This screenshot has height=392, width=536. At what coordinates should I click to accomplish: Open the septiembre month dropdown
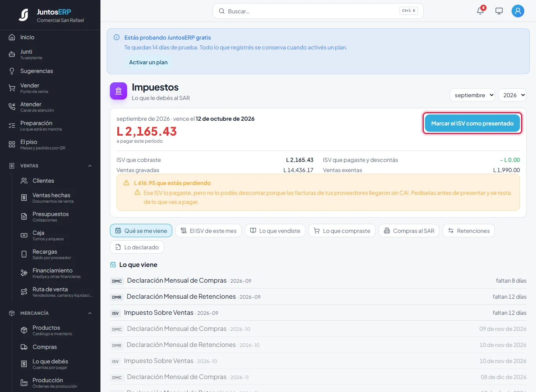(472, 95)
